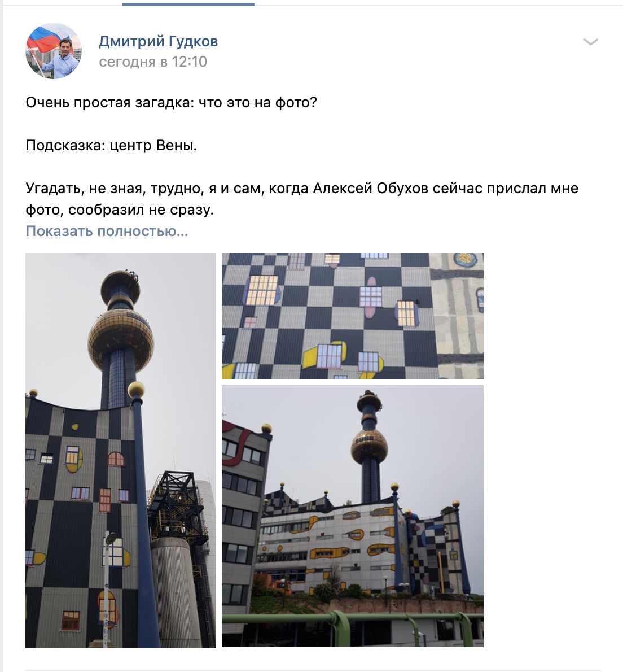Click the golden sphere in the left photo
This screenshot has width=623, height=672.
coord(120,340)
